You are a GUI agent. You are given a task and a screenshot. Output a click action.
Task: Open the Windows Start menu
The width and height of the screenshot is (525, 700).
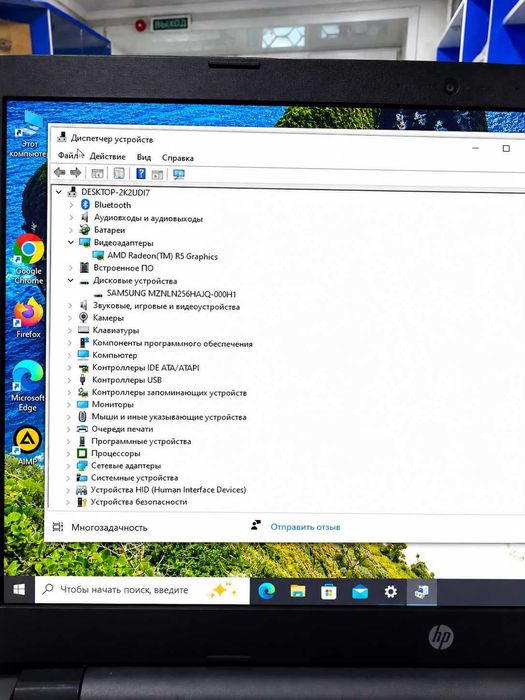pyautogui.click(x=19, y=590)
